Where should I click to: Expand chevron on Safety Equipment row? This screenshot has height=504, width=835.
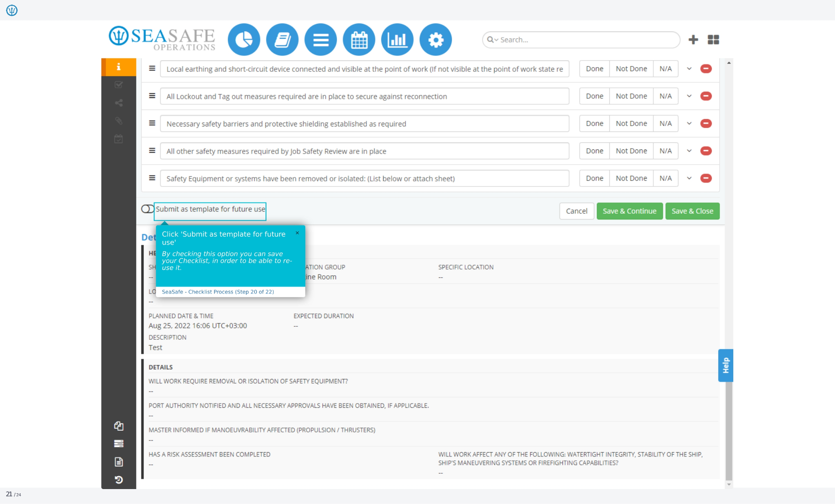tap(689, 178)
